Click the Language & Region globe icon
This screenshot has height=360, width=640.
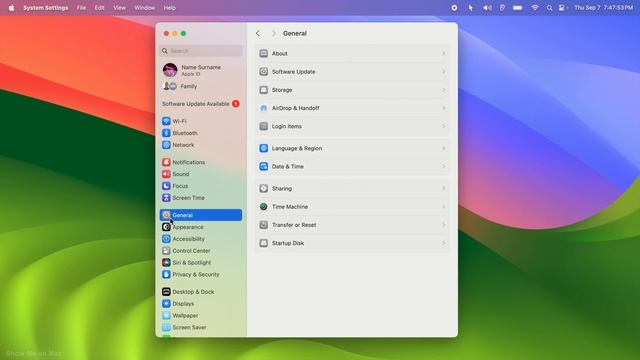(x=264, y=148)
